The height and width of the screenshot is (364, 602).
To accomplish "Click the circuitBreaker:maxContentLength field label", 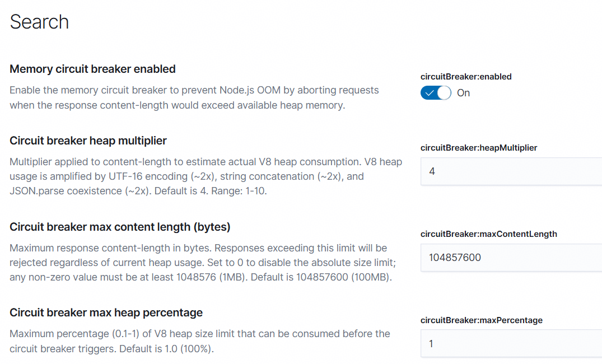I will 489,234.
